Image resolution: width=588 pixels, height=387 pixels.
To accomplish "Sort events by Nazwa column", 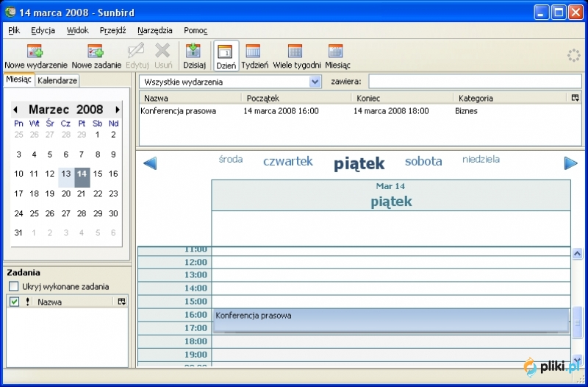I will 190,98.
